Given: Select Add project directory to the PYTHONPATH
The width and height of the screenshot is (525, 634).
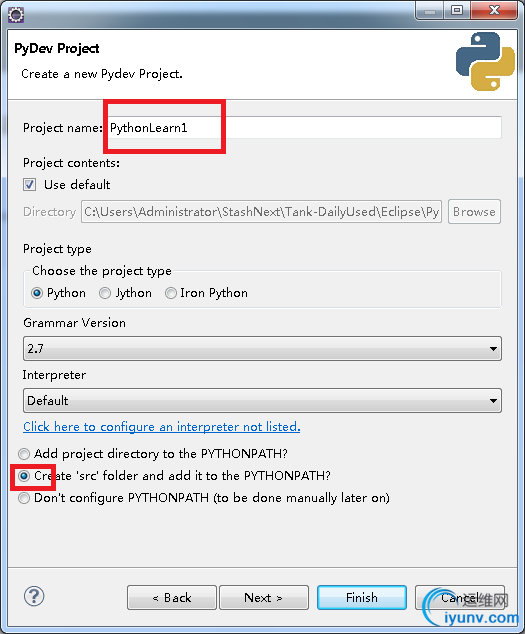Looking at the screenshot, I should tap(24, 454).
